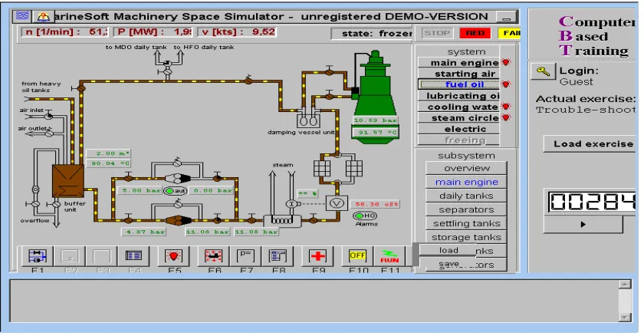Click the valve left of the upper pump

[129, 178]
